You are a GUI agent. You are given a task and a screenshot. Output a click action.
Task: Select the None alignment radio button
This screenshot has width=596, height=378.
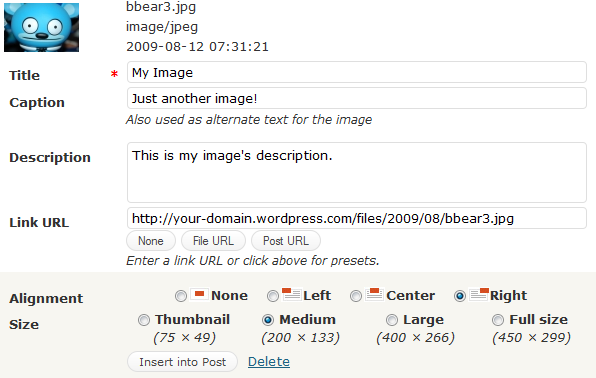pyautogui.click(x=181, y=296)
